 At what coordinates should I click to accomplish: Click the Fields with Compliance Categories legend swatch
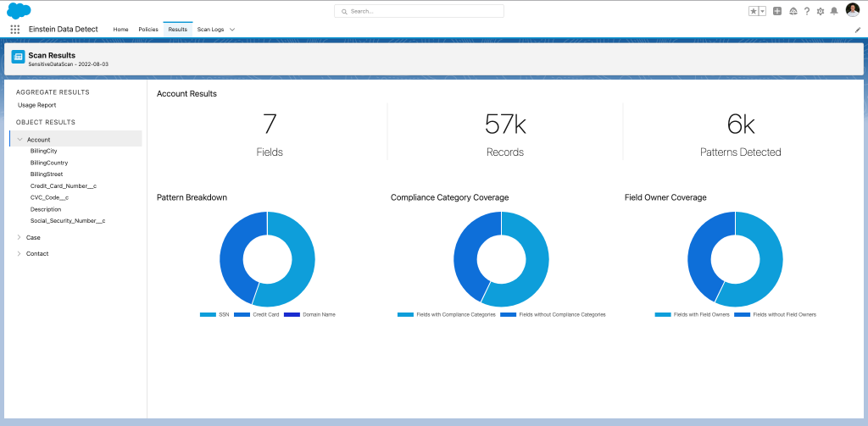[x=406, y=314]
